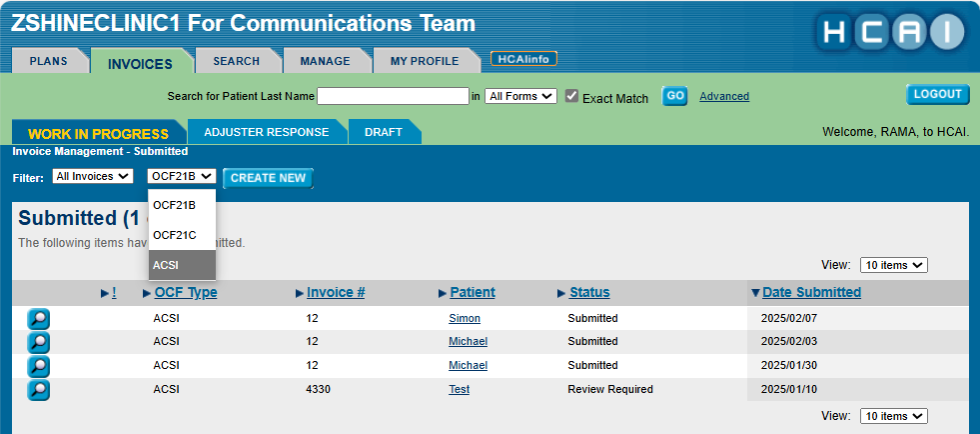This screenshot has width=980, height=434.
Task: Sort by Date Submitted column
Action: click(812, 293)
